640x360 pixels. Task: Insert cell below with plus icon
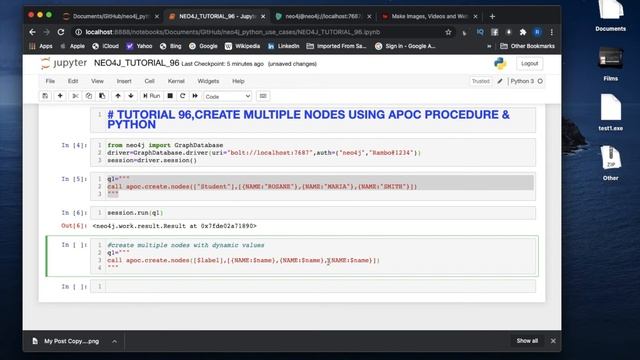coord(60,96)
